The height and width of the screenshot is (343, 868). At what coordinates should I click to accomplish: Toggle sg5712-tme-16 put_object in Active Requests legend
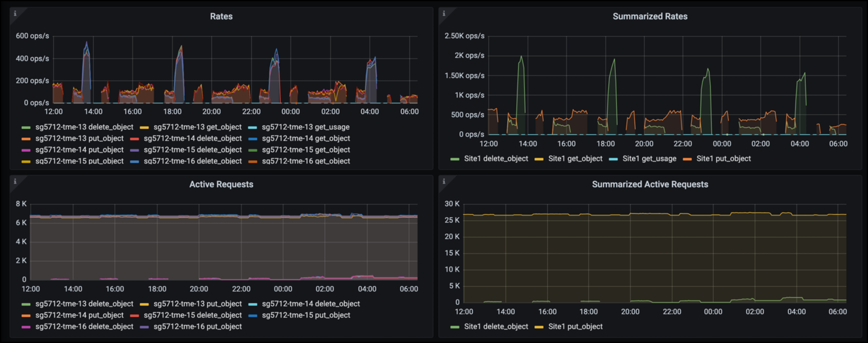click(x=198, y=326)
